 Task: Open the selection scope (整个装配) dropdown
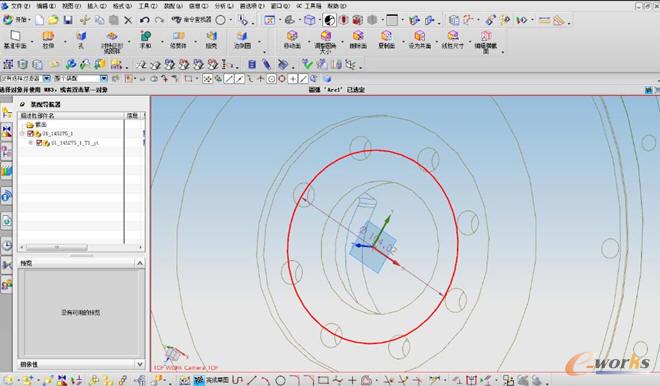coord(103,78)
